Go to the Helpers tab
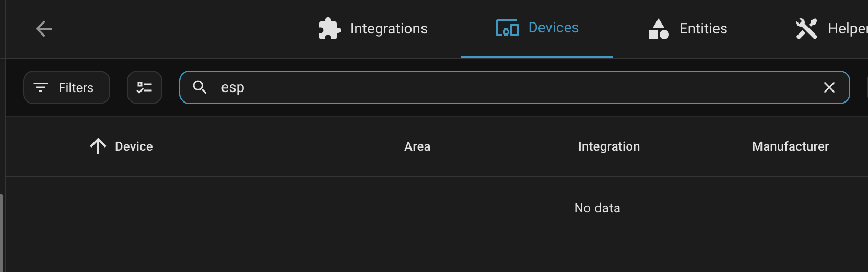 846,29
